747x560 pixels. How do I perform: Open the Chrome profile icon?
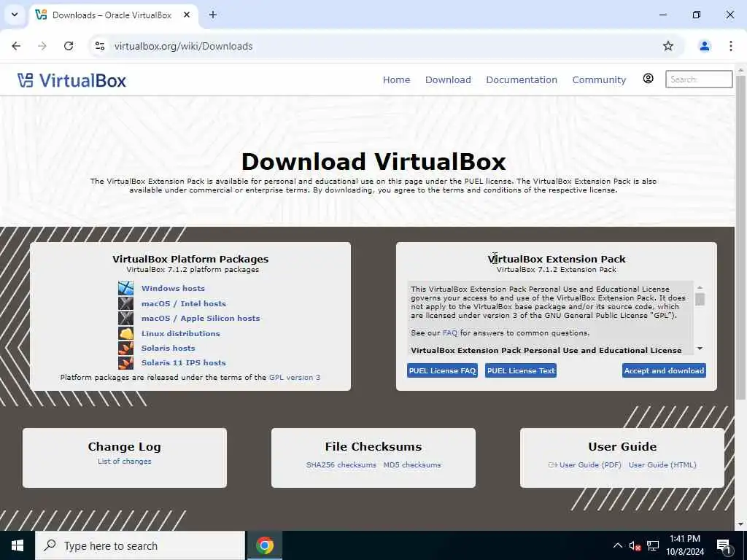[x=704, y=46]
